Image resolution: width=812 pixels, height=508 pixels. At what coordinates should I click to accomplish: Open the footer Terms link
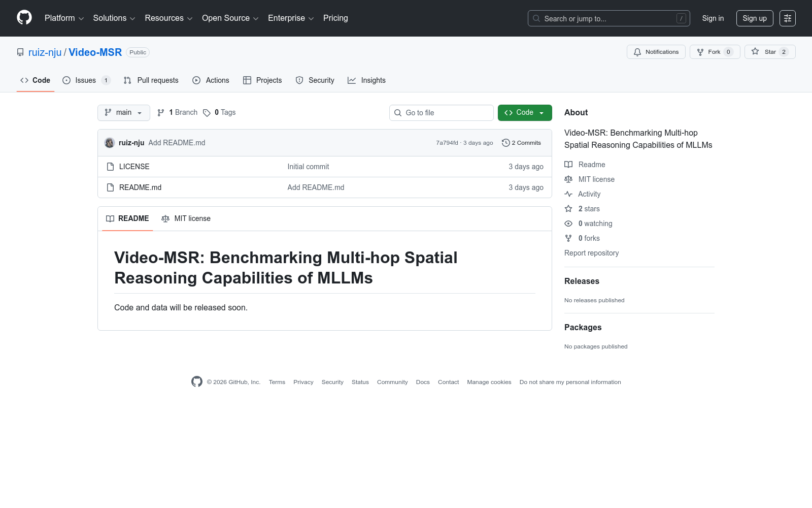click(277, 382)
